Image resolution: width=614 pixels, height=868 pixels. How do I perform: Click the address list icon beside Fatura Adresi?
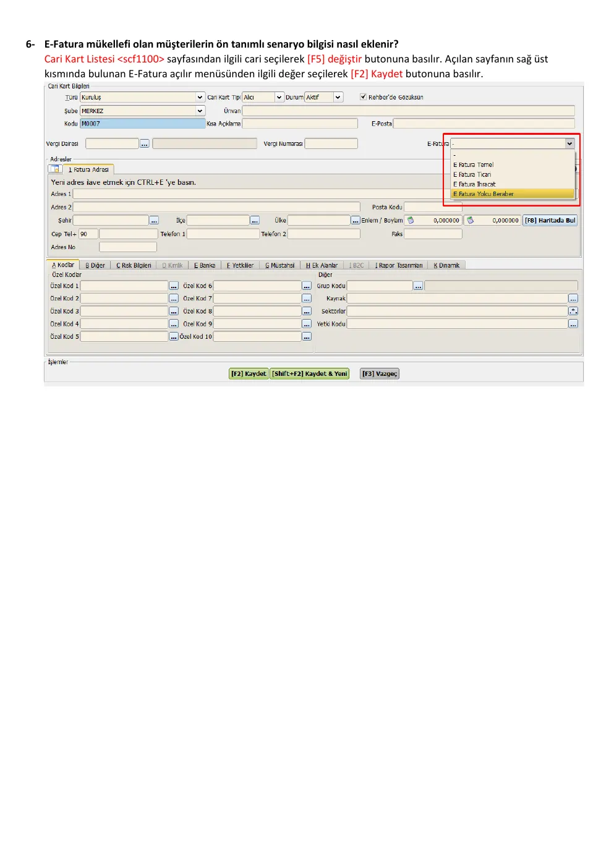[x=55, y=169]
